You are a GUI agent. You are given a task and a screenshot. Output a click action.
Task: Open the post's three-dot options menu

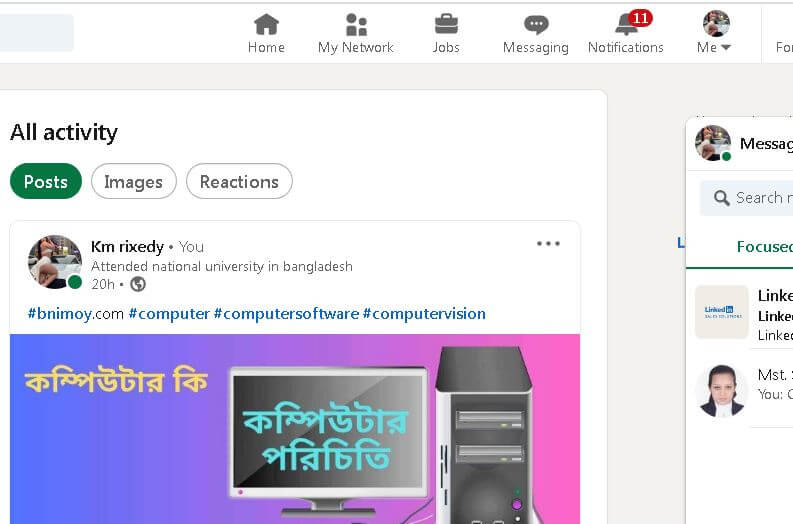point(548,243)
